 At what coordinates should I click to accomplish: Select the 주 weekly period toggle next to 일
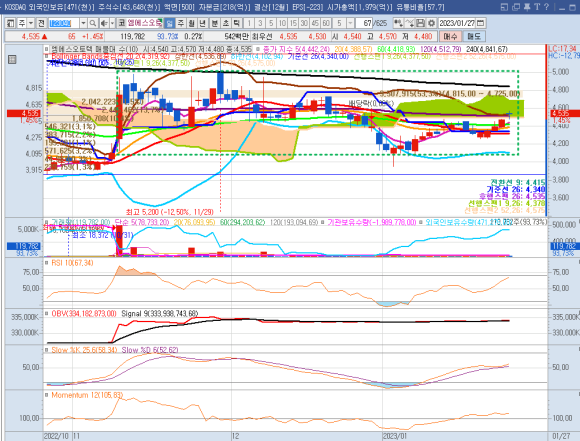(181, 23)
